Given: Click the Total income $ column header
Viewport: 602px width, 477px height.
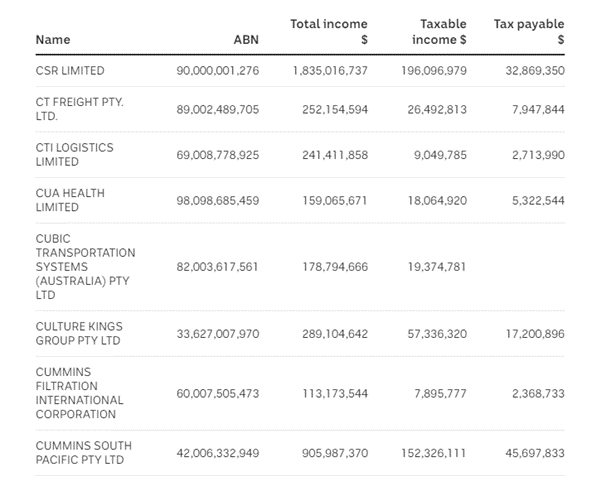Looking at the screenshot, I should pos(329,31).
